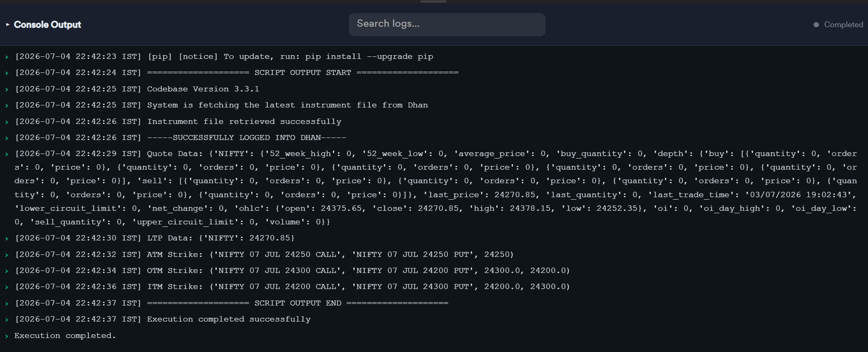This screenshot has width=868, height=352.
Task: Click the chevron beside OTM Strike line
Action: coord(7,271)
